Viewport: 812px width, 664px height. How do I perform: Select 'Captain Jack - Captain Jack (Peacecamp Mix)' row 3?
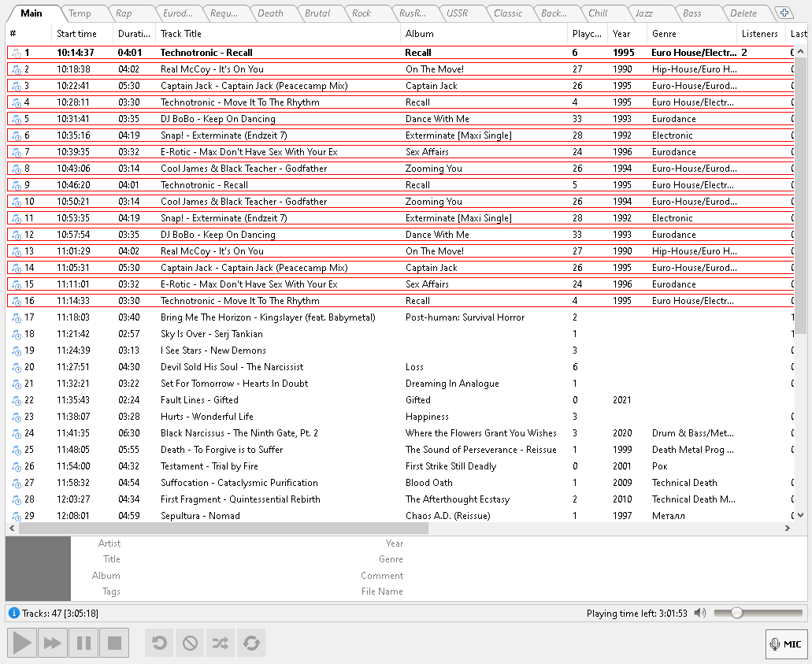[400, 86]
